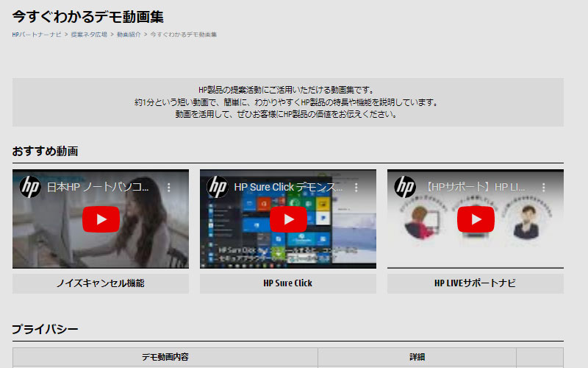Screen dimensions: 588x368
Task: Play the 日本HP ノートパソコン video
Action: click(x=101, y=219)
